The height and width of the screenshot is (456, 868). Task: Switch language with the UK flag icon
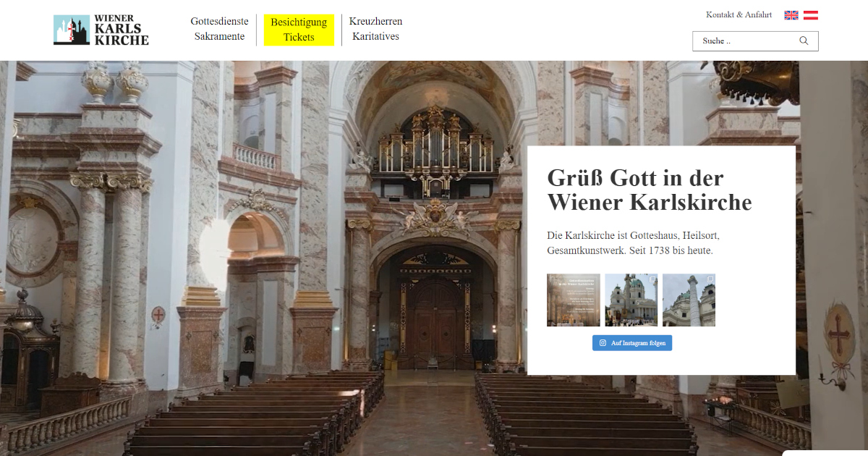click(x=791, y=15)
